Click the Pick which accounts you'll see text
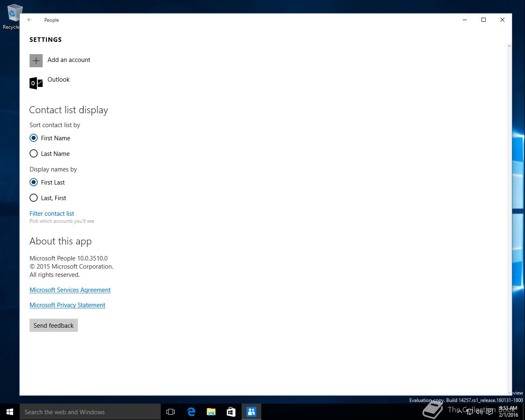Image resolution: width=525 pixels, height=420 pixels. click(x=62, y=221)
